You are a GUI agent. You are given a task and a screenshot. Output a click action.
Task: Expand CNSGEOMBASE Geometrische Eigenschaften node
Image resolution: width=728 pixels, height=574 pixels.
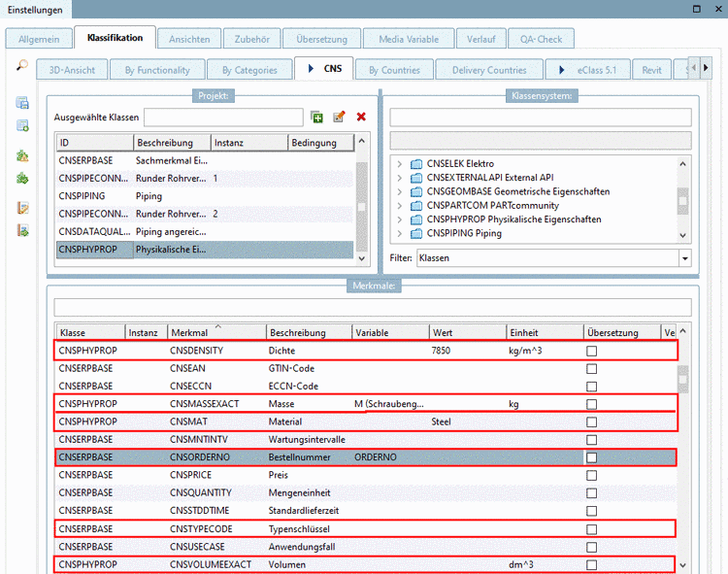[399, 191]
